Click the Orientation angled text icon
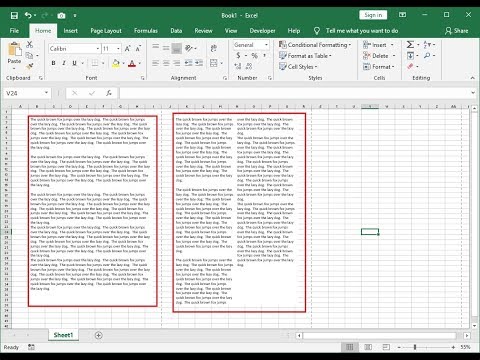 coord(189,48)
